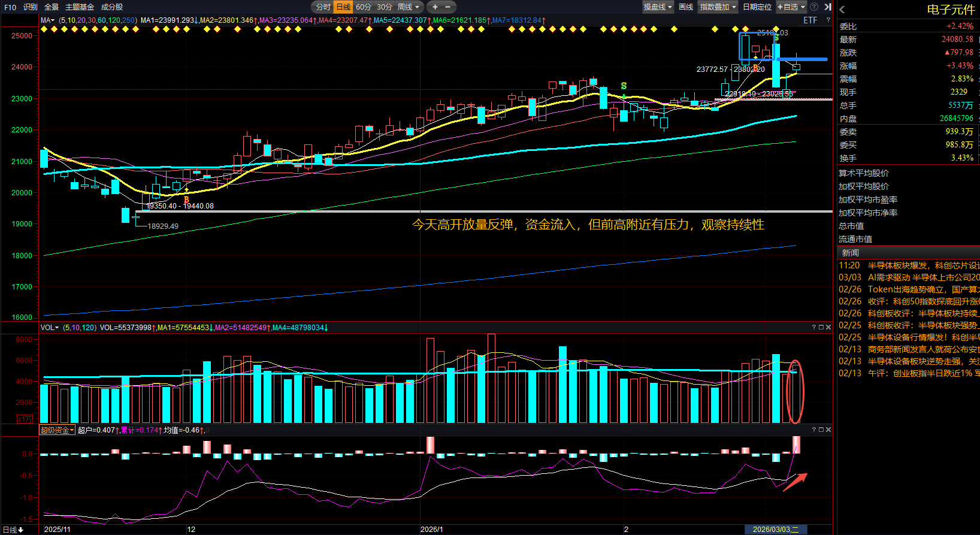Select the 60分 timeframe

[363, 7]
